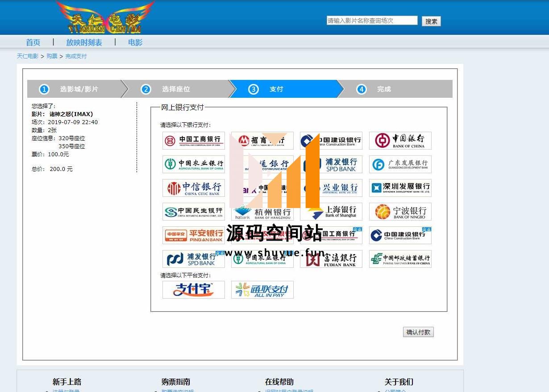
Task: Click the film title 诸神之怒(IMAX)
Action: [x=71, y=114]
